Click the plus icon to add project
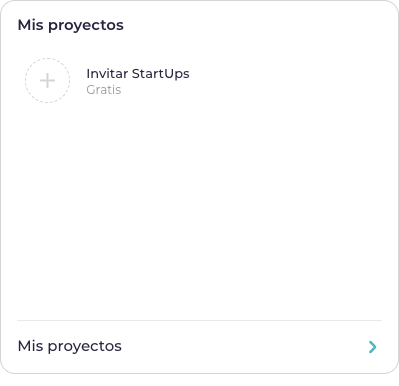Image resolution: width=399 pixels, height=386 pixels. point(47,81)
